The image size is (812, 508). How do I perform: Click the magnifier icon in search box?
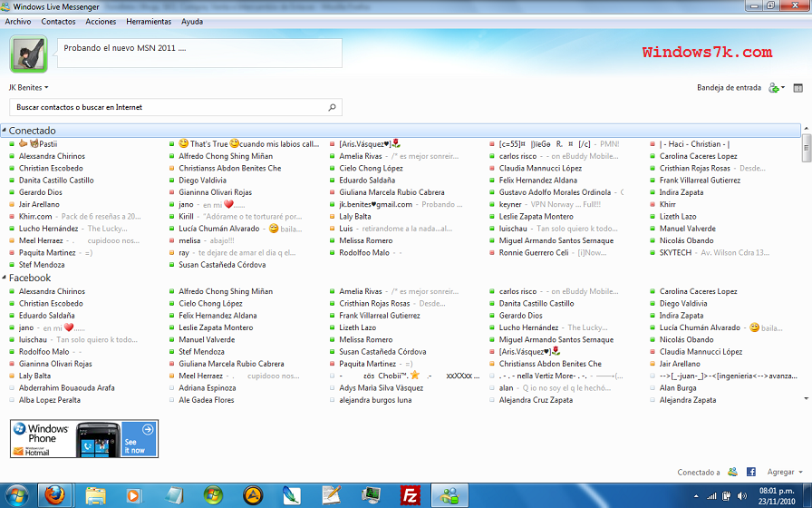pyautogui.click(x=332, y=107)
